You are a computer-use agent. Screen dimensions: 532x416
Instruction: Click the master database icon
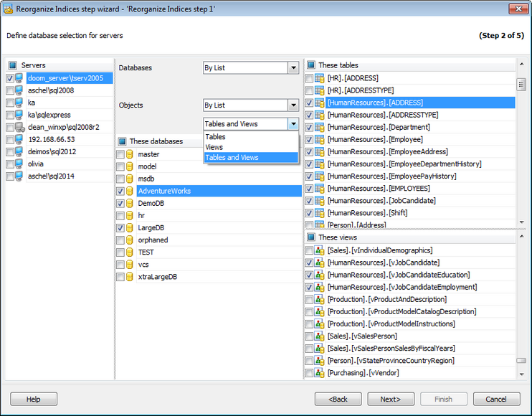tap(130, 154)
